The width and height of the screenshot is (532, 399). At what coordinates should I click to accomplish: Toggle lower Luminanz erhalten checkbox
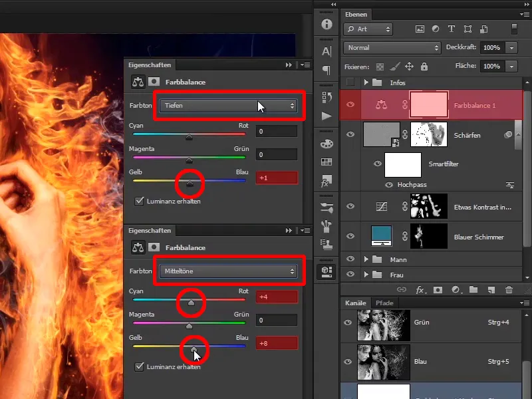click(x=139, y=366)
